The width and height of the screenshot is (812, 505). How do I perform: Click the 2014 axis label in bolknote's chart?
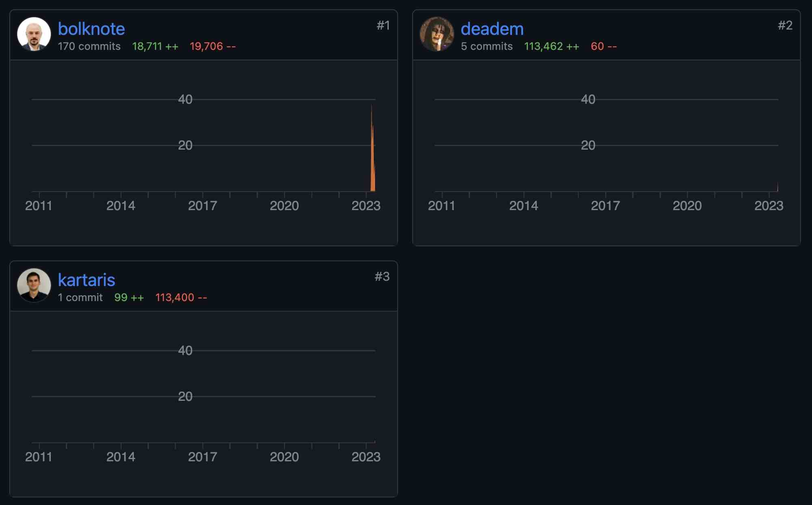[121, 206]
